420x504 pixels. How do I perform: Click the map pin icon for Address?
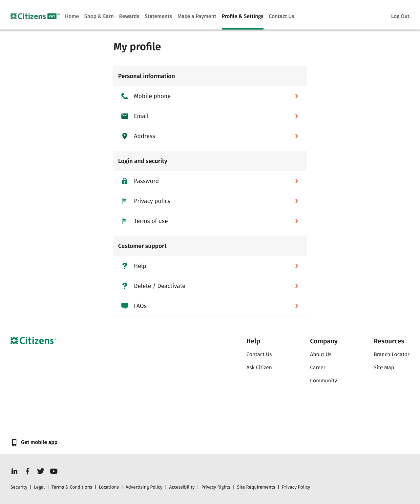125,136
